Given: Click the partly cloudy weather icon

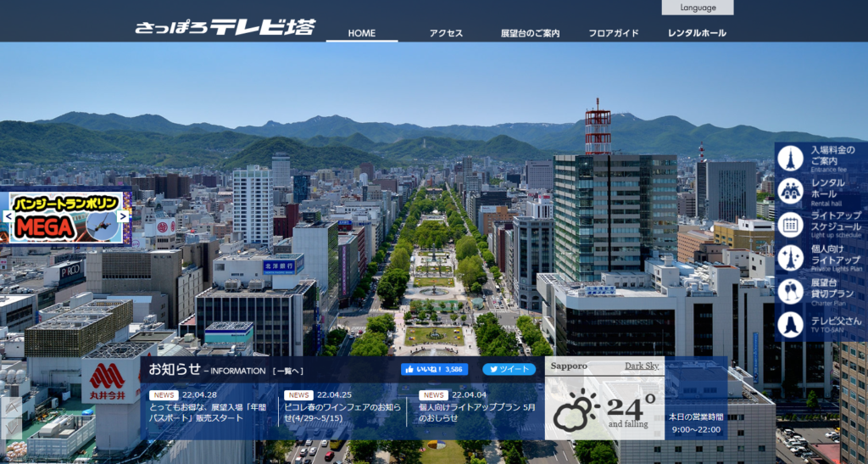Looking at the screenshot, I should pyautogui.click(x=576, y=411).
